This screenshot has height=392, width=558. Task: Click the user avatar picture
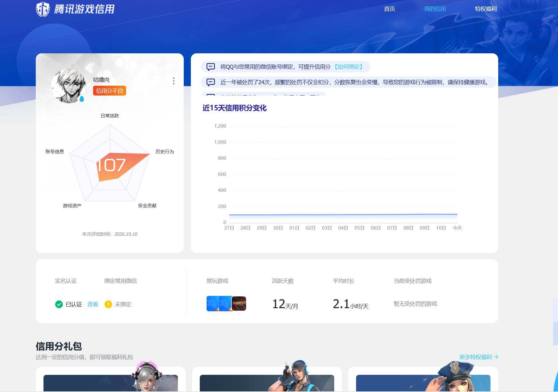68,85
